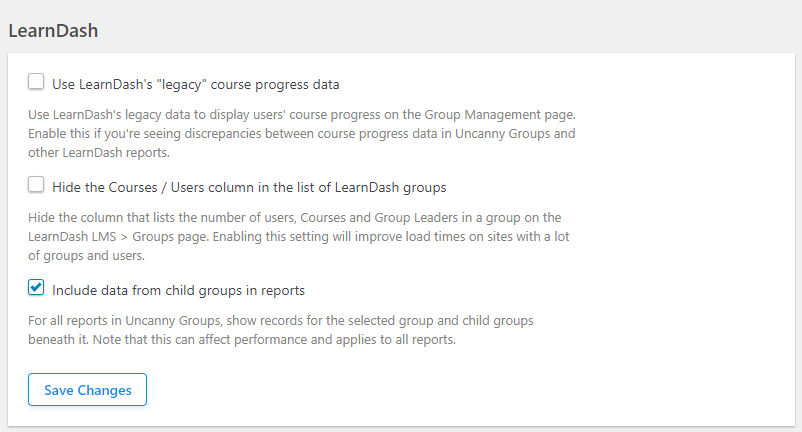Enable LearnDash "legacy" course progress data checkbox
Viewport: 802px width, 432px height.
click(37, 82)
